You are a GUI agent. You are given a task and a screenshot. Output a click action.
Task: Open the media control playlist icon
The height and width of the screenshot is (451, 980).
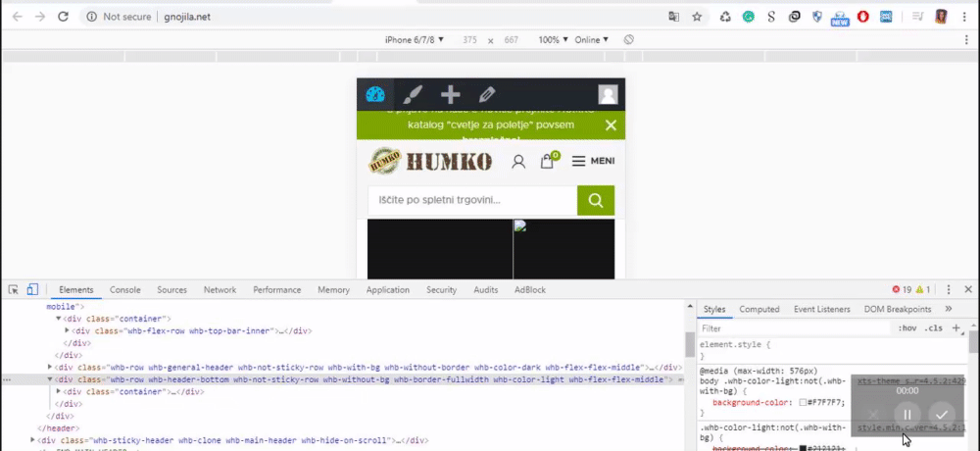(x=917, y=17)
